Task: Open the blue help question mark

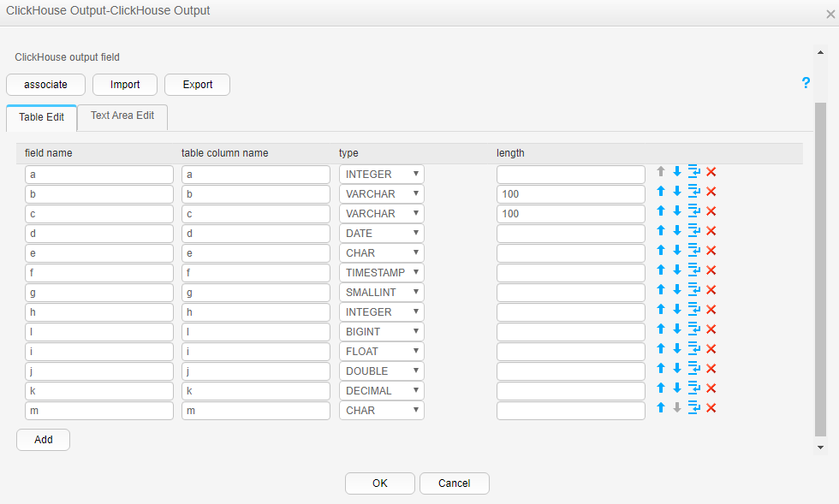Action: (x=806, y=82)
